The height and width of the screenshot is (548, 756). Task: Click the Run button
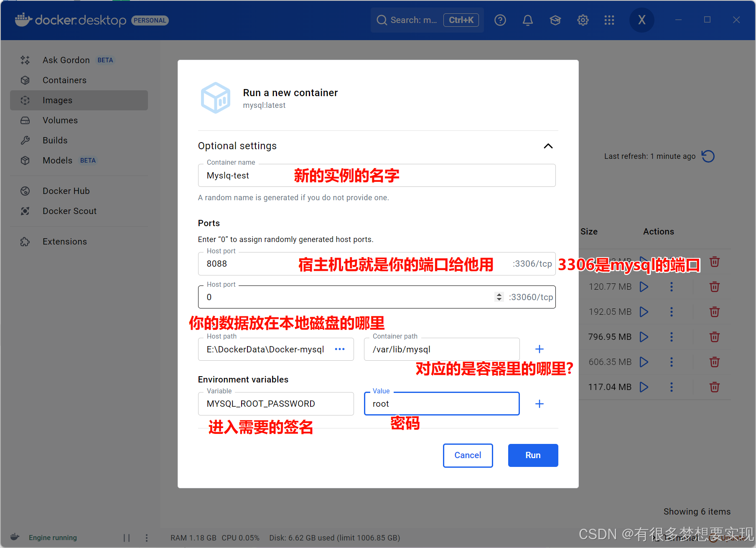(x=533, y=456)
